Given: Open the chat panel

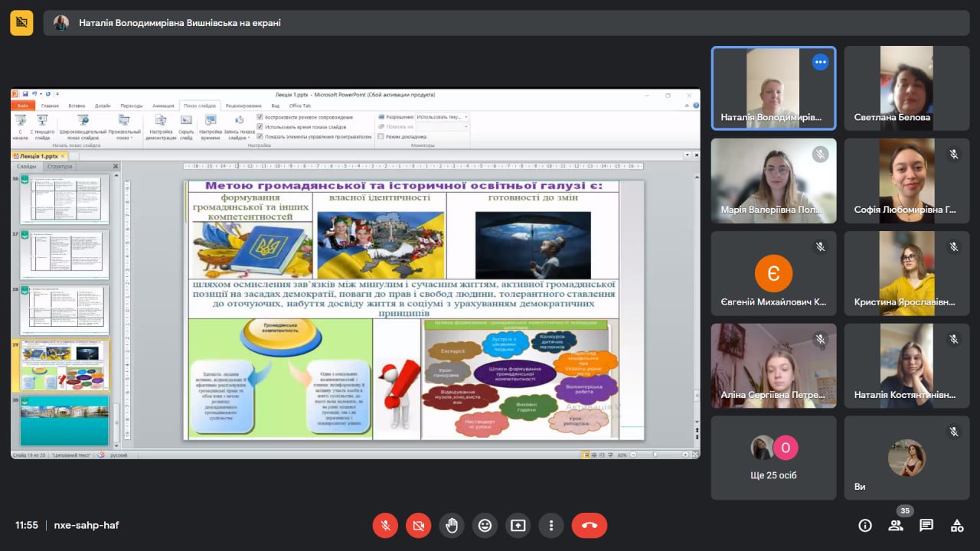Looking at the screenshot, I should coord(926,525).
